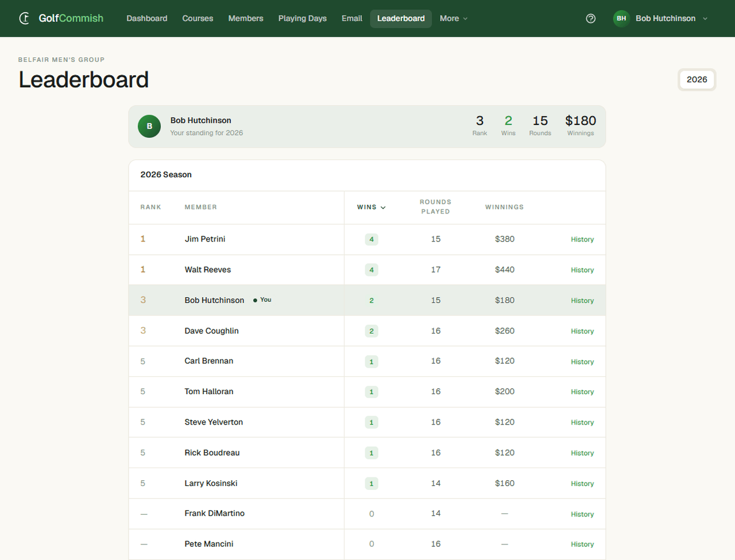Click Dave Coughlin's $260 winnings
This screenshot has height=560, width=735.
[505, 331]
